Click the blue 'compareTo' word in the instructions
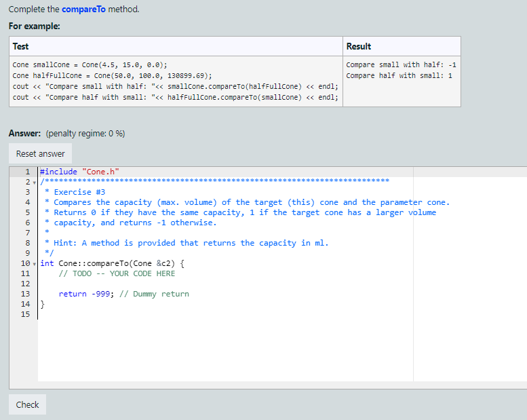The width and height of the screenshot is (527, 420). [83, 9]
